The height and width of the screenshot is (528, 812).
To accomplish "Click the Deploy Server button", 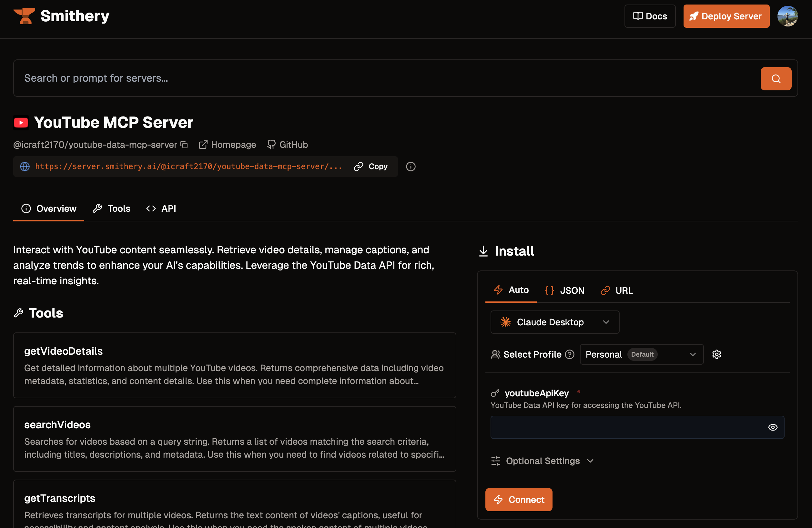I will pyautogui.click(x=726, y=16).
